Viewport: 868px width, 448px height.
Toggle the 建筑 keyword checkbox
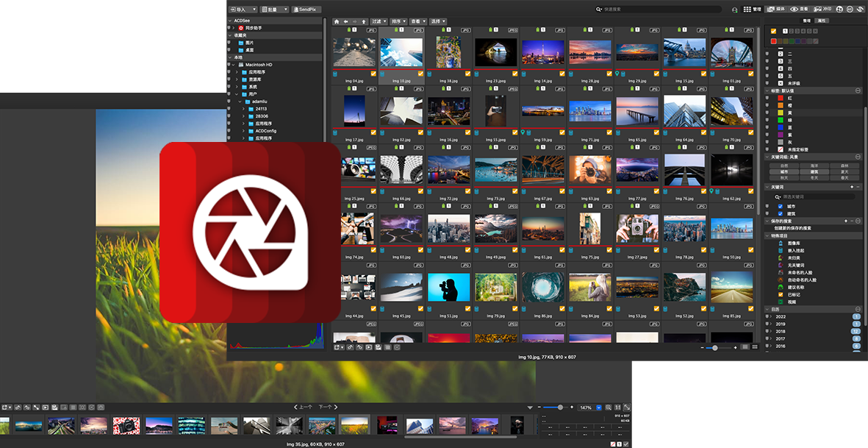(781, 213)
